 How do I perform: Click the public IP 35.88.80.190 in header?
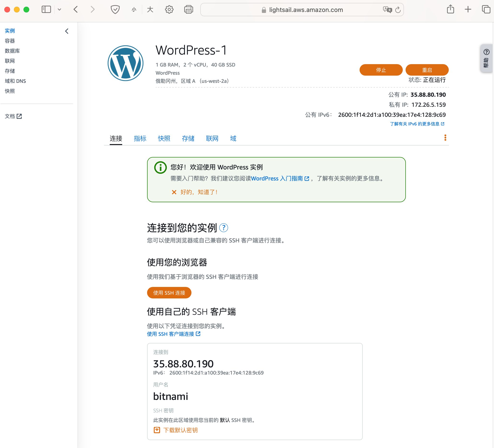428,95
